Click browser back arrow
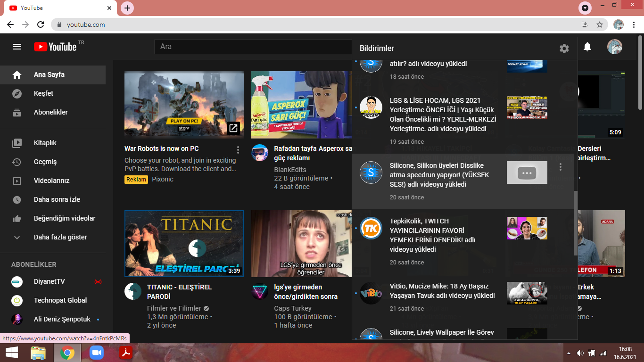Viewport: 644px width, 362px height. point(10,25)
